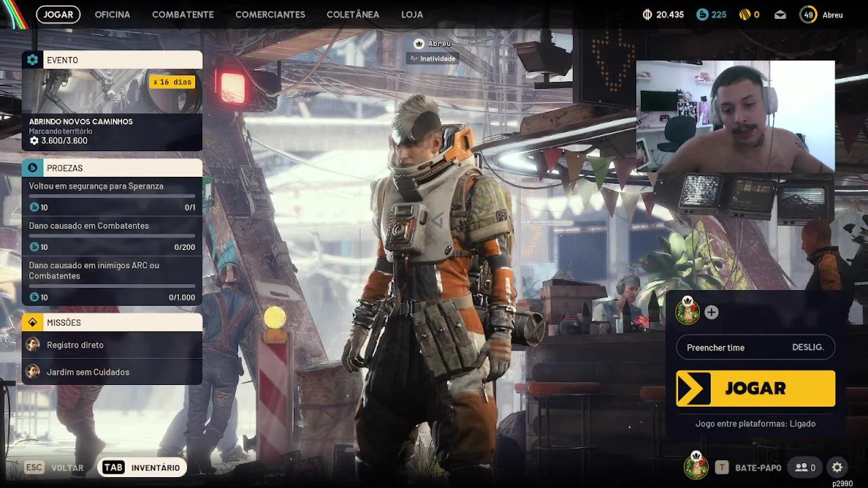Open the JOGAR tab in top navigation
Viewport: 868px width, 488px height.
coord(58,14)
